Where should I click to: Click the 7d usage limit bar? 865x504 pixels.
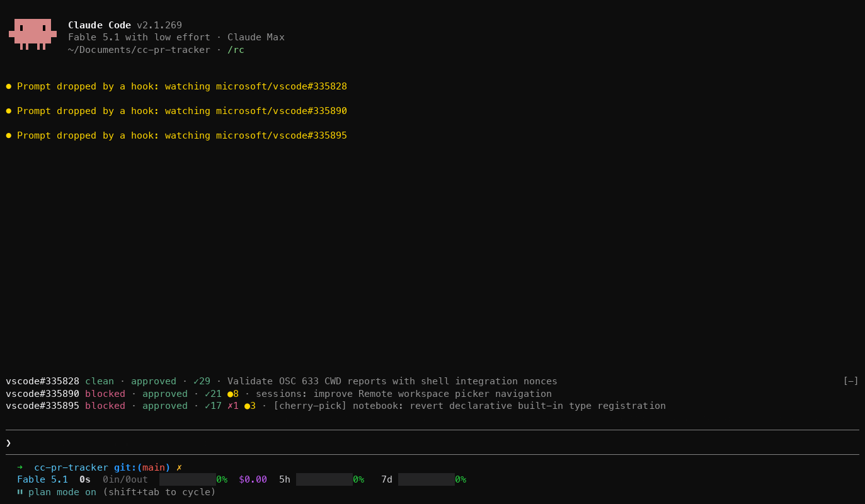[427, 479]
